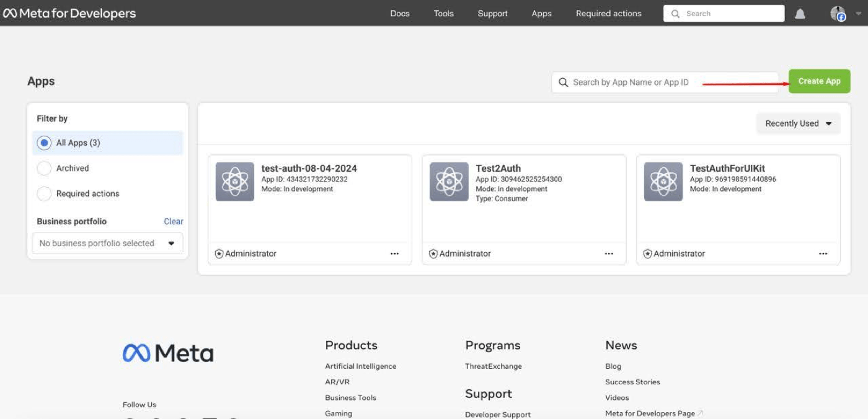Focus the Search by App Name field
Image resolution: width=868 pixels, height=419 pixels.
coord(665,82)
